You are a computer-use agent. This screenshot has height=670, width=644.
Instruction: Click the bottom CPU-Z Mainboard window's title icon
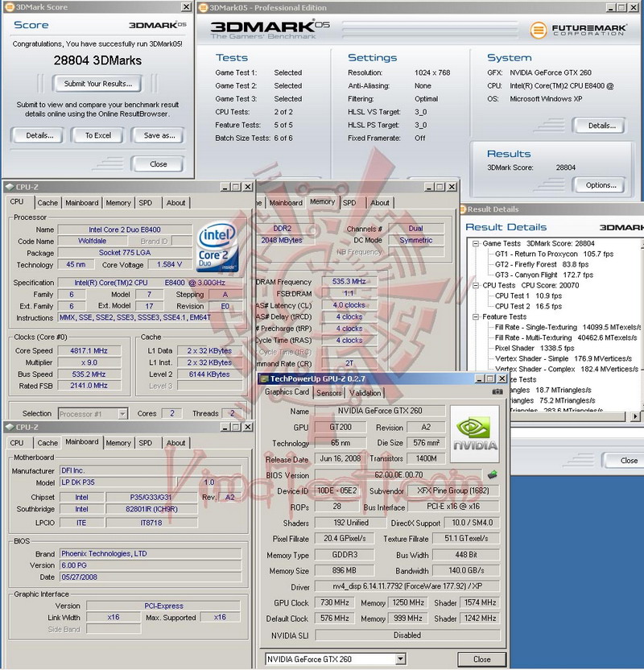[10, 427]
